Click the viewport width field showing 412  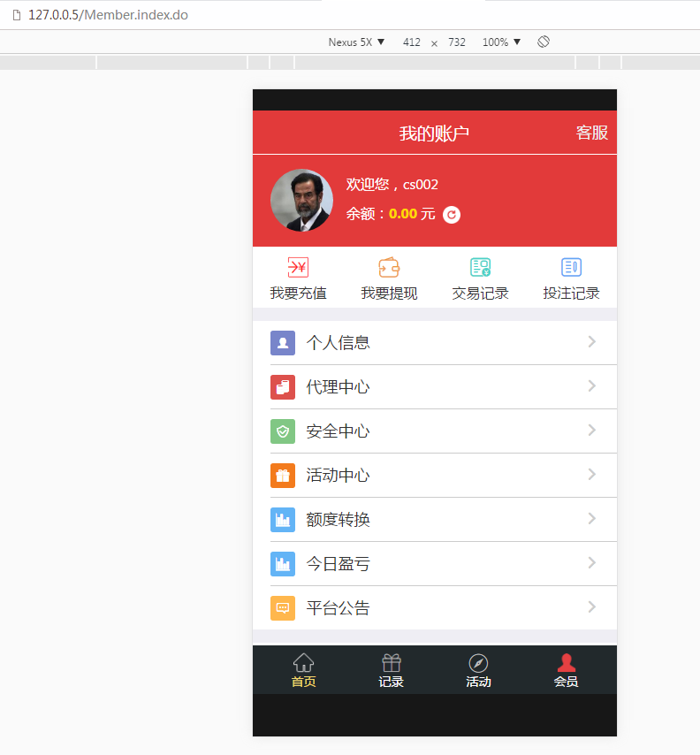coord(412,42)
